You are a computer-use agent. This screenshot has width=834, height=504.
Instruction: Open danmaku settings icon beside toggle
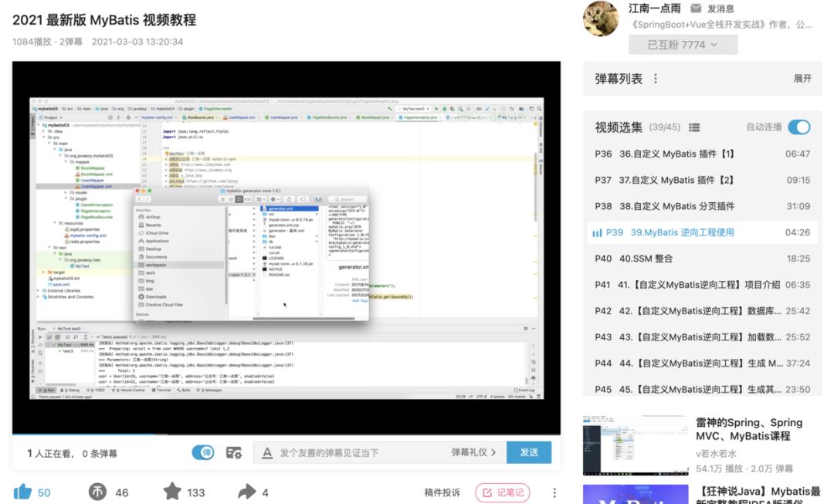(233, 453)
